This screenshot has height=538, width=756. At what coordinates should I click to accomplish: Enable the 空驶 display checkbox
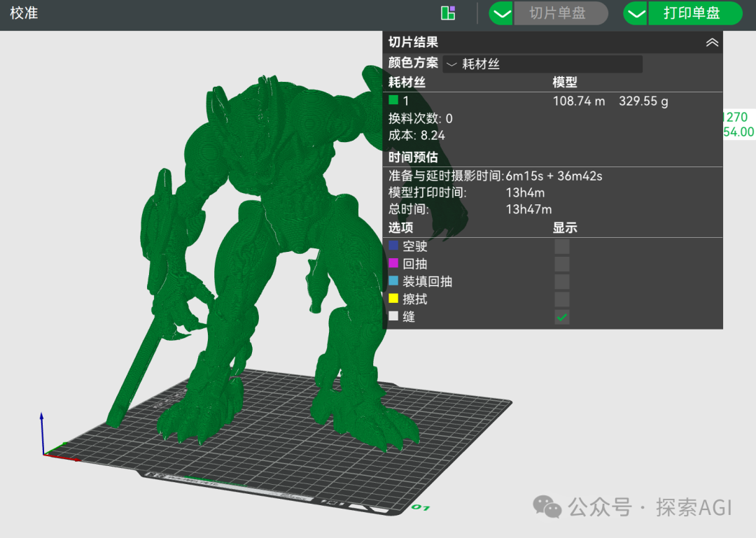[561, 246]
